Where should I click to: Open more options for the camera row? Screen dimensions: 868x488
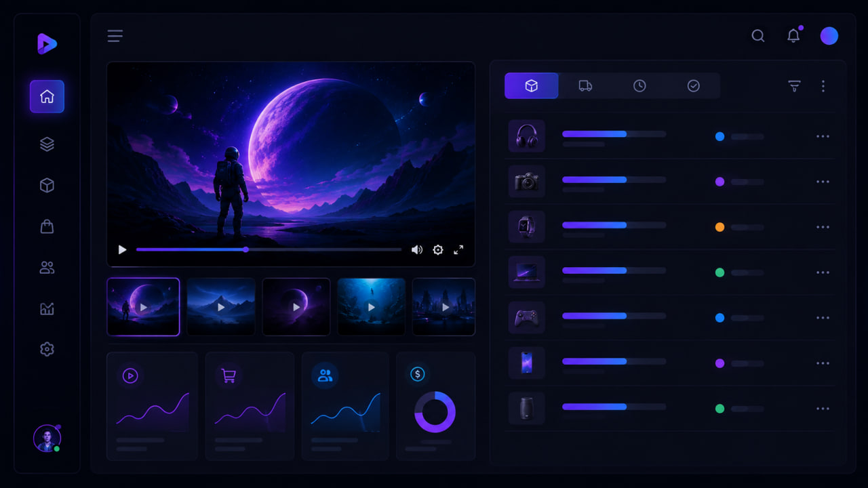pos(823,182)
